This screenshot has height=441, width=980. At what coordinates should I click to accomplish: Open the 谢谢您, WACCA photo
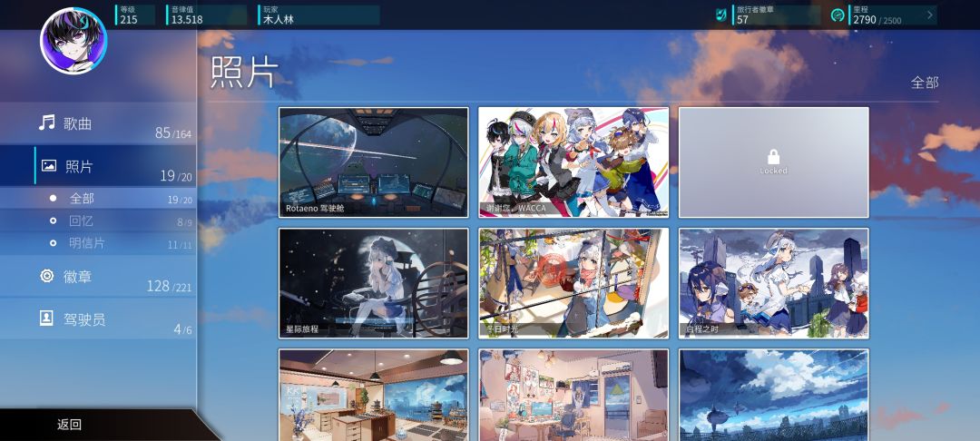(573, 162)
